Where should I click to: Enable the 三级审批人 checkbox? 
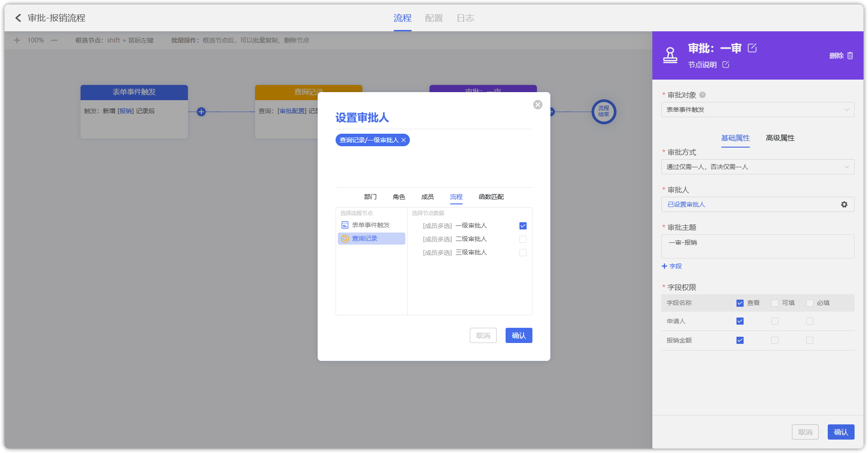tap(523, 253)
